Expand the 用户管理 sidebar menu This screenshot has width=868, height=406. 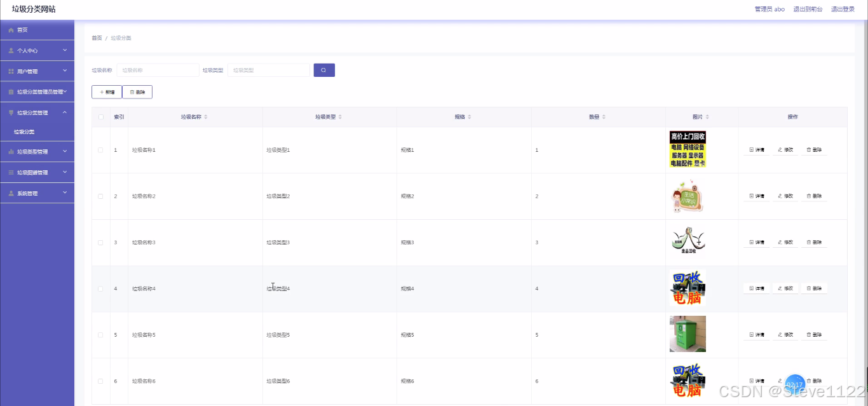tap(37, 71)
